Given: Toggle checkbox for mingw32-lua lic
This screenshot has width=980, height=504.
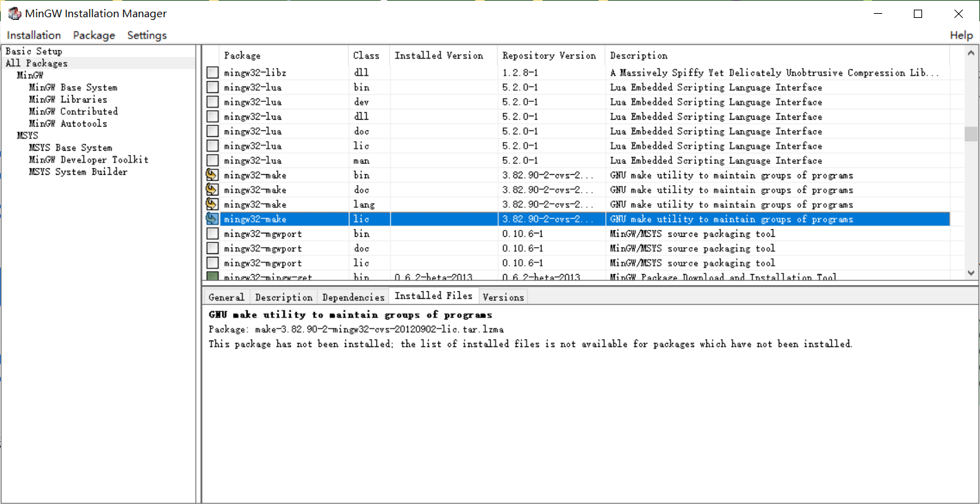Looking at the screenshot, I should [212, 146].
